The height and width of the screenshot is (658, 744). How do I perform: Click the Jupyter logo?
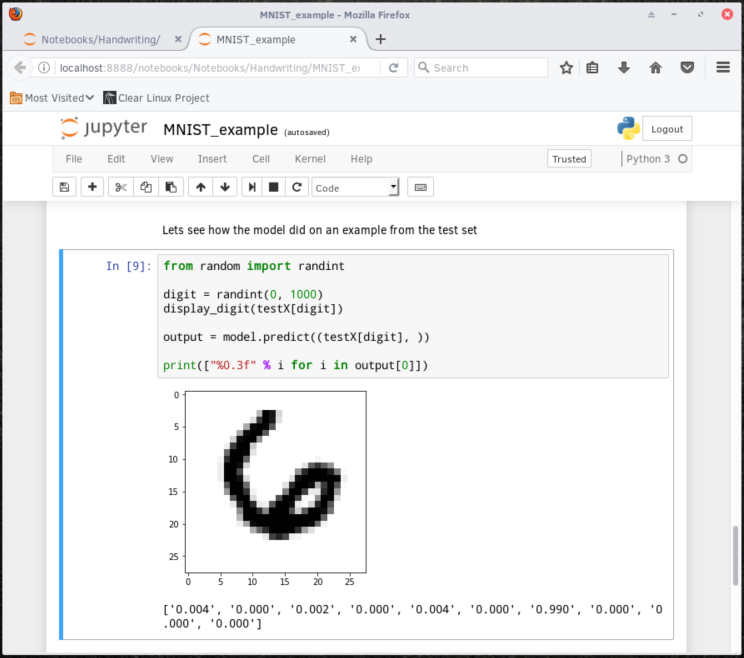coord(103,128)
